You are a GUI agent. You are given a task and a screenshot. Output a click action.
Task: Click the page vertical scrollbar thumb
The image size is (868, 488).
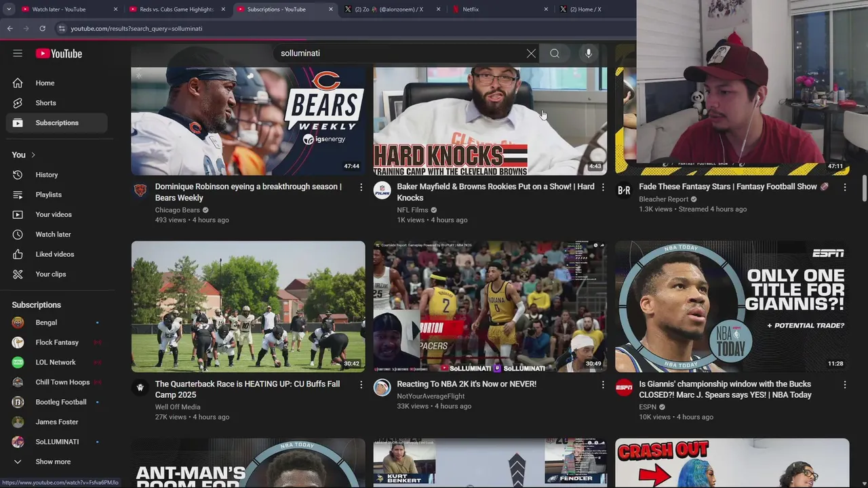coord(864,188)
